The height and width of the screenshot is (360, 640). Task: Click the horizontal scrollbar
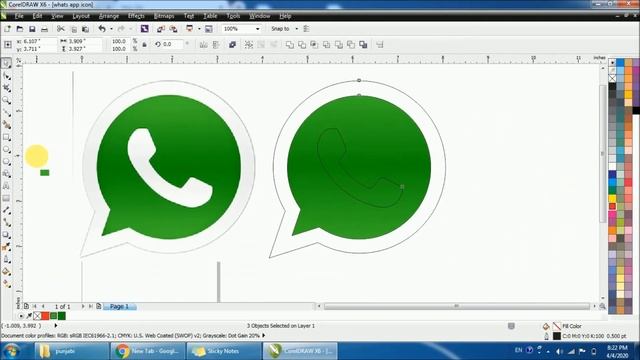(457, 306)
